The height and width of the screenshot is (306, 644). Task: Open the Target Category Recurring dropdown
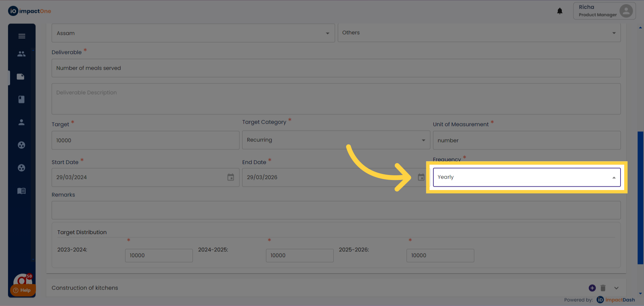point(336,140)
